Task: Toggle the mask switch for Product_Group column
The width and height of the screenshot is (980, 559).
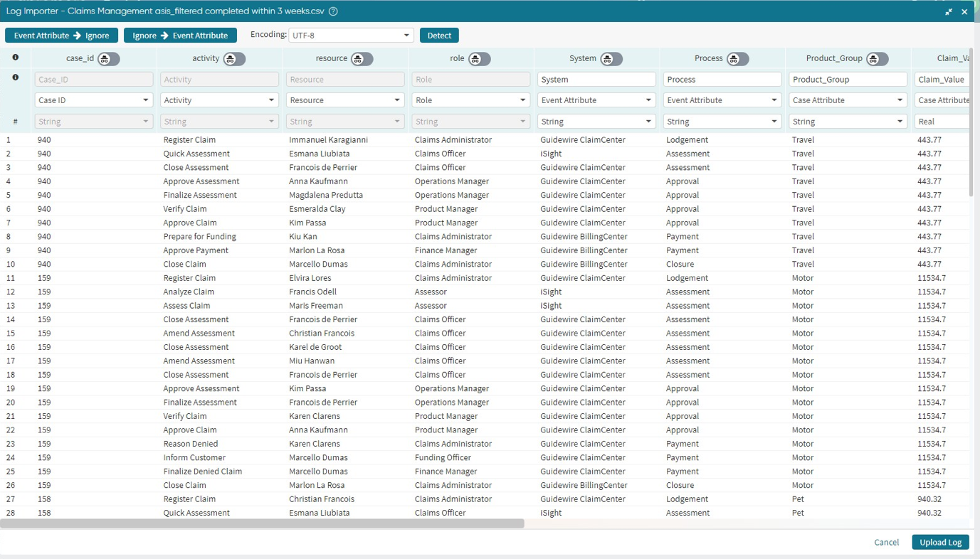Action: (x=877, y=59)
